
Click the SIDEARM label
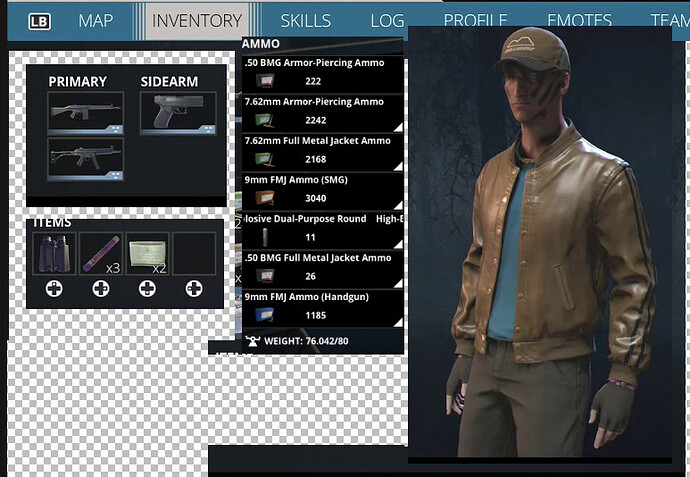[x=169, y=81]
